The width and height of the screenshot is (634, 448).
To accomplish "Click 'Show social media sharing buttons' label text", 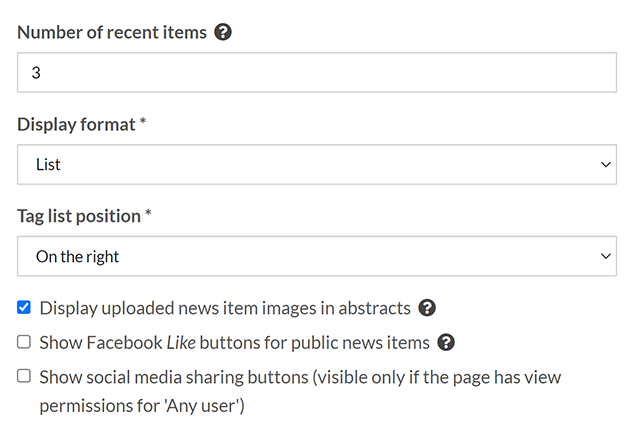I will pos(300,378).
